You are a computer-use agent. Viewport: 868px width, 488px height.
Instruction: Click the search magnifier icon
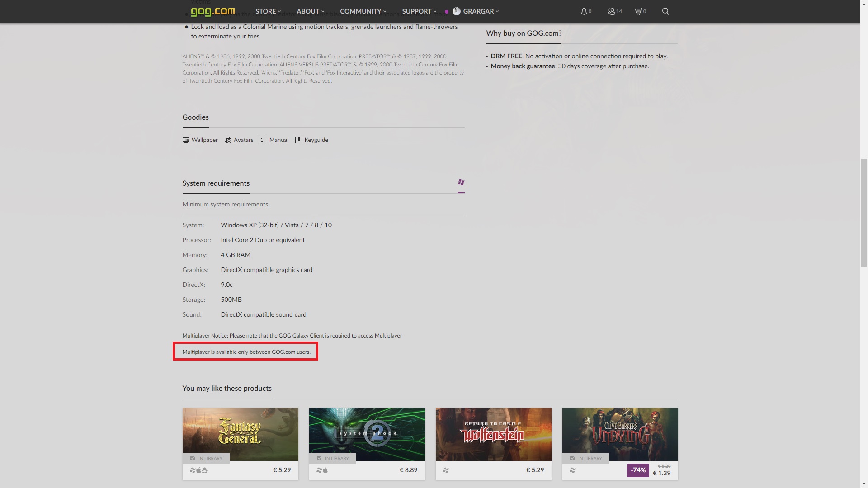pyautogui.click(x=665, y=11)
